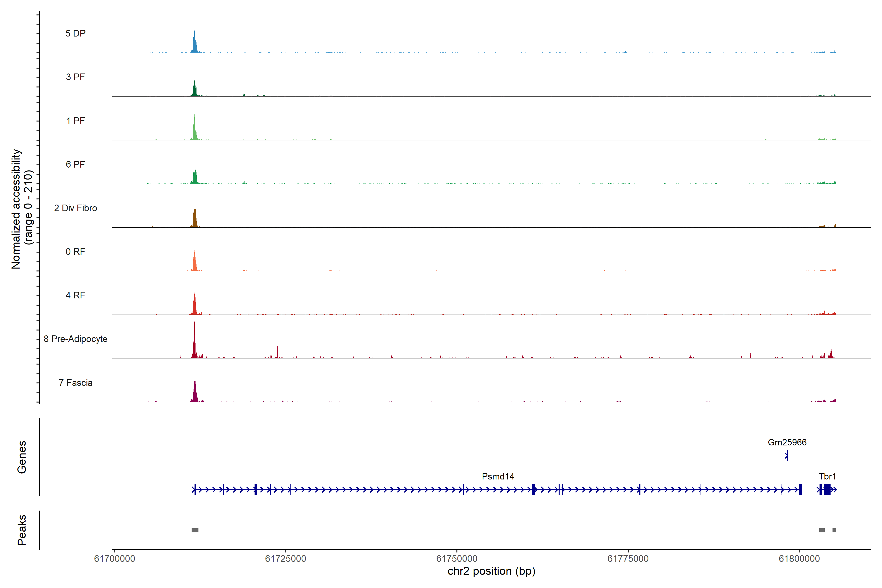Click the 3 PF track label
The width and height of the screenshot is (882, 588).
tap(75, 77)
